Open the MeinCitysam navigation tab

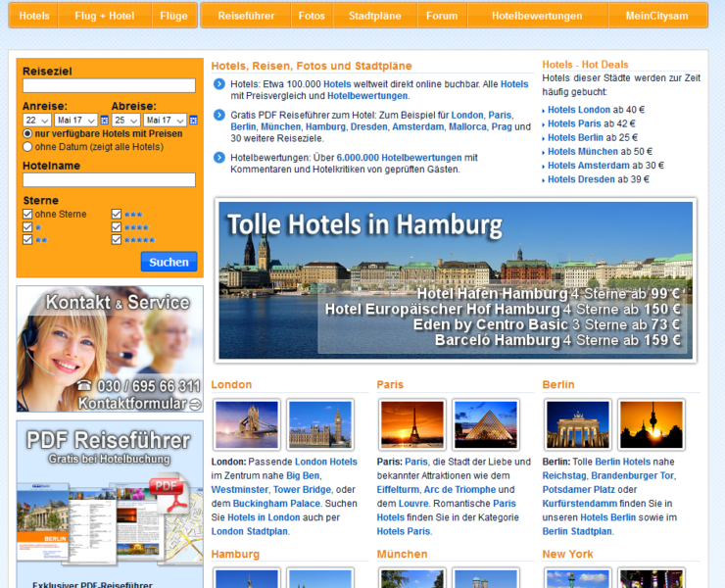click(x=657, y=16)
